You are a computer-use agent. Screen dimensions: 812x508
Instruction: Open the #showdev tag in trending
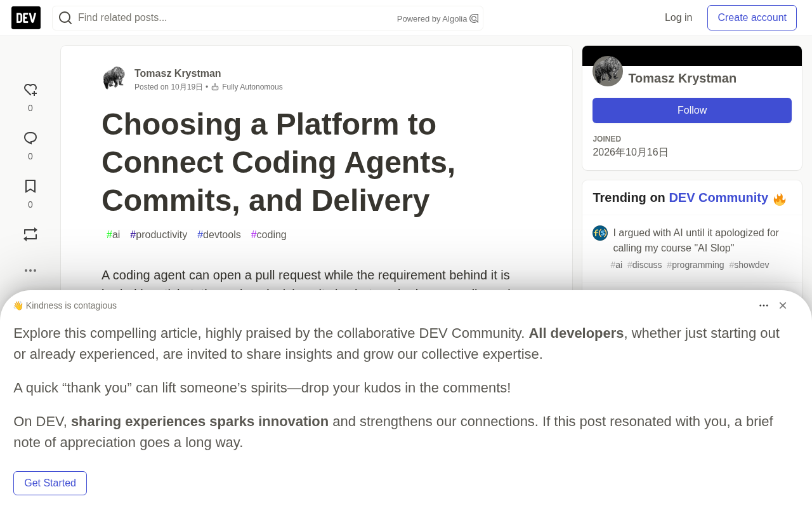point(749,265)
